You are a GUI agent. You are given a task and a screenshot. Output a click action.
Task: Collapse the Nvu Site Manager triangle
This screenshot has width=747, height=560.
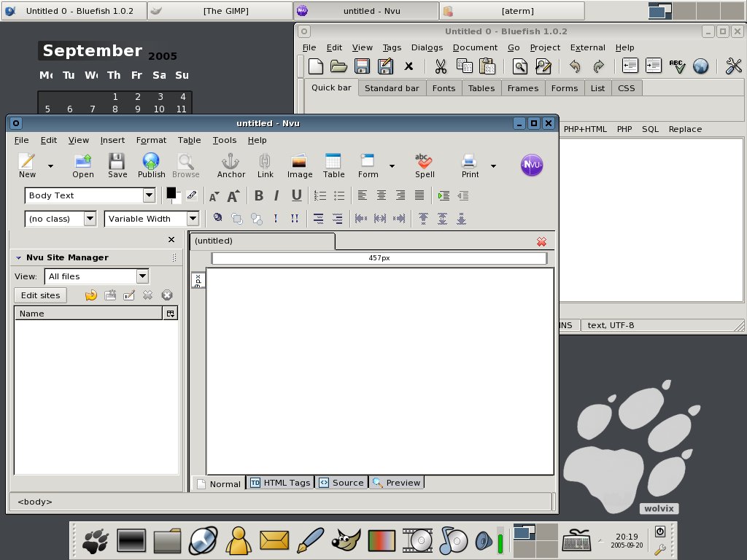pos(18,257)
